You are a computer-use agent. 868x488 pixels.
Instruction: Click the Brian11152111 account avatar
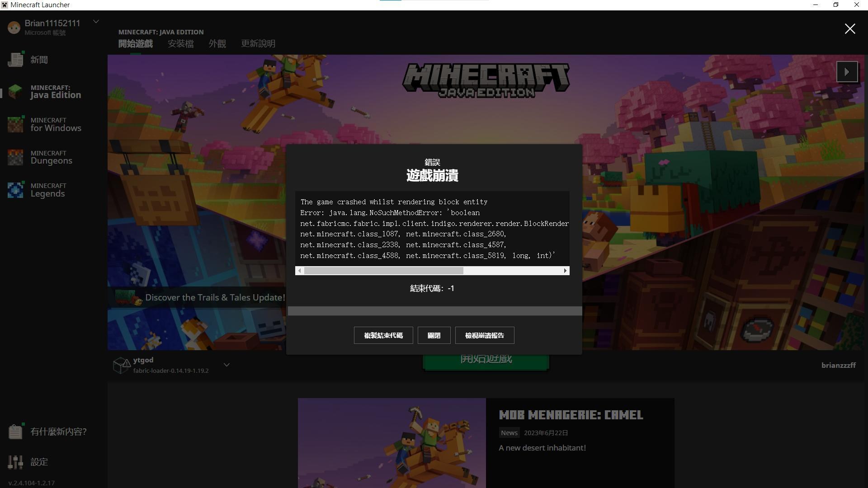(x=14, y=28)
